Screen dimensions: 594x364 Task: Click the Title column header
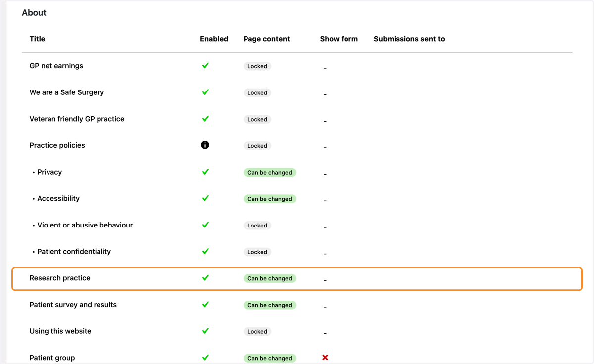(37, 39)
